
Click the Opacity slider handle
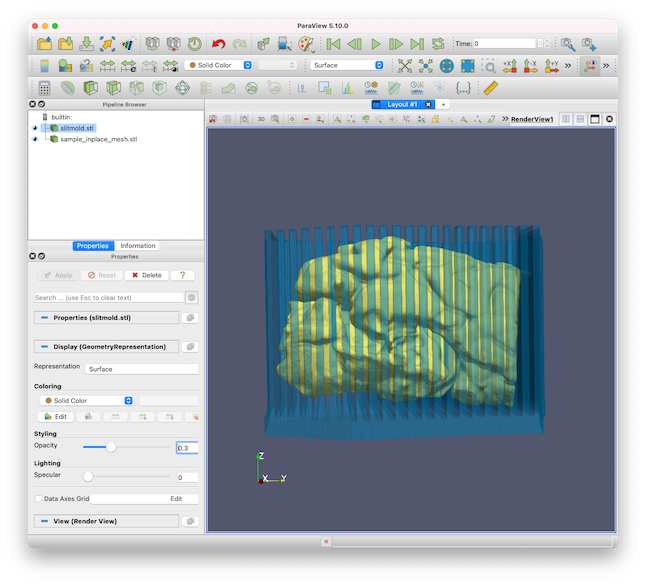[111, 447]
